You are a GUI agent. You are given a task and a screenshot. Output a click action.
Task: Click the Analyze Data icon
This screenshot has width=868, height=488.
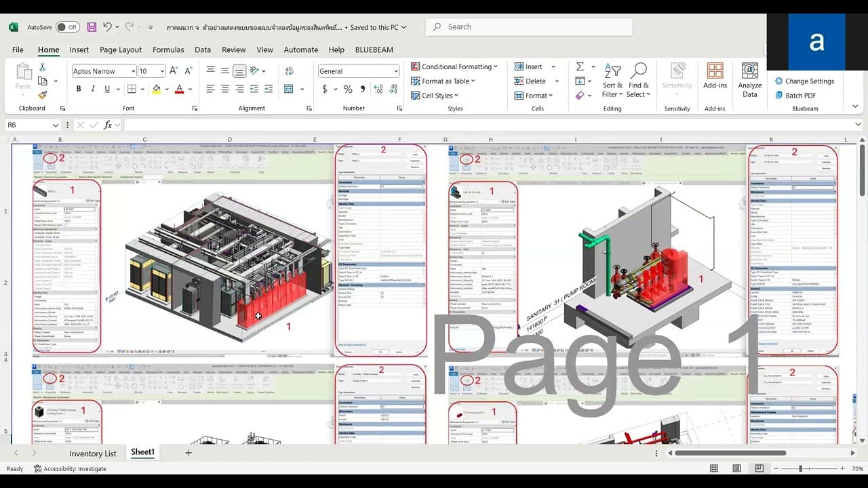749,80
